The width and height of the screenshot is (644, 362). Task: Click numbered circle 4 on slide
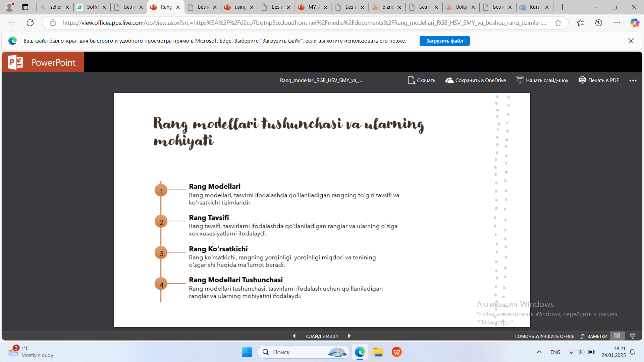(161, 284)
